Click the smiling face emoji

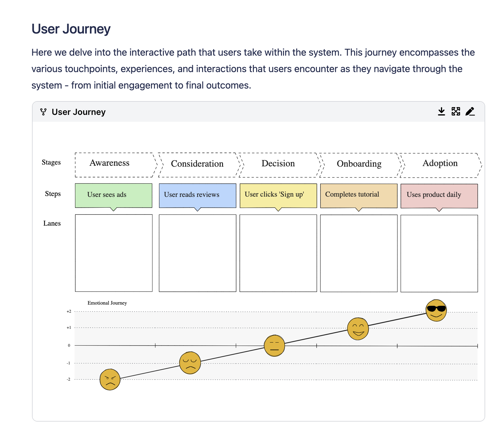tap(358, 329)
